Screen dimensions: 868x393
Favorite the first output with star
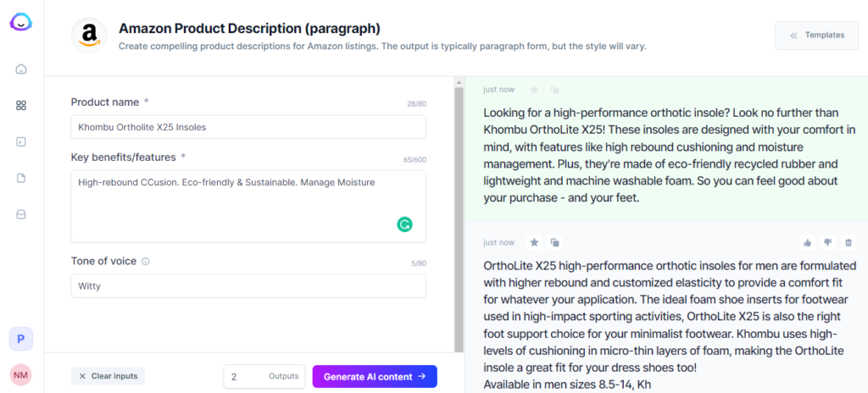coord(534,90)
